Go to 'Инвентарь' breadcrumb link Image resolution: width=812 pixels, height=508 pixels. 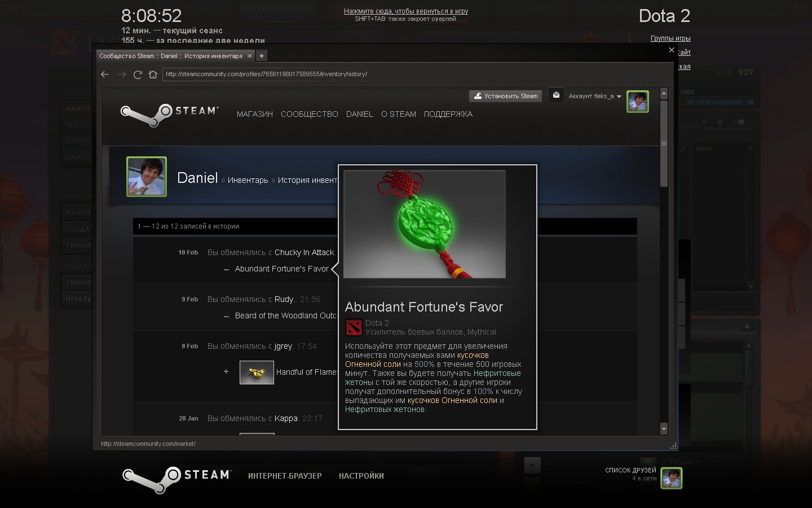(x=248, y=180)
